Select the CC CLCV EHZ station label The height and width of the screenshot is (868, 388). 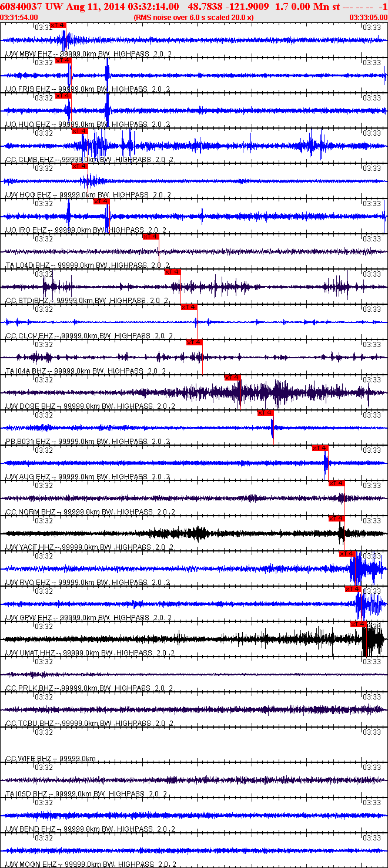(89, 335)
